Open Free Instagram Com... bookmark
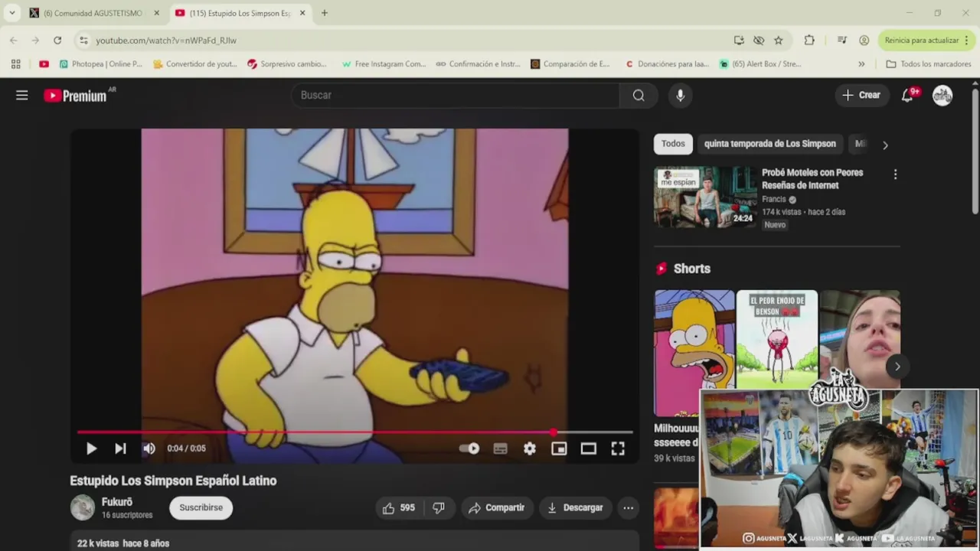Viewport: 980px width, 551px height. (384, 64)
